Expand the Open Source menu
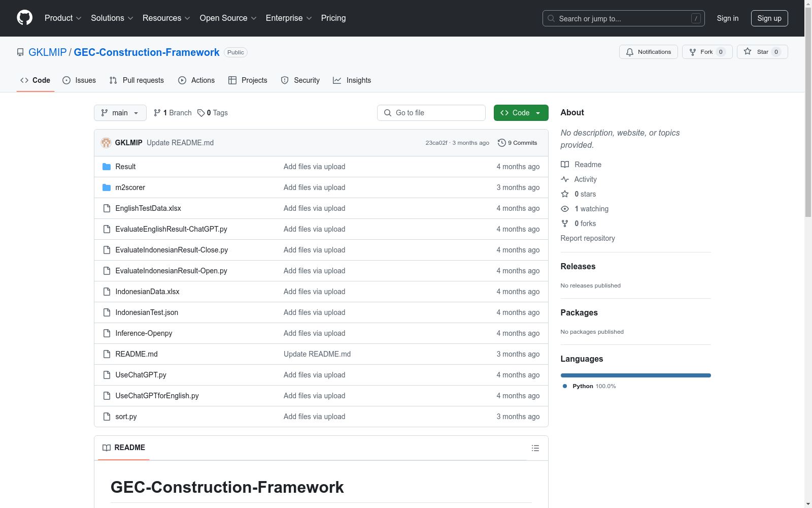812x508 pixels. click(228, 18)
